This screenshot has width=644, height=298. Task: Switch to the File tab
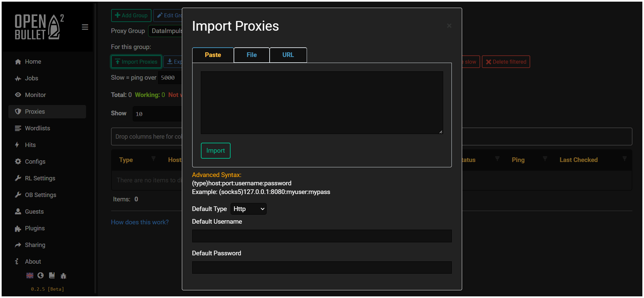coord(251,55)
